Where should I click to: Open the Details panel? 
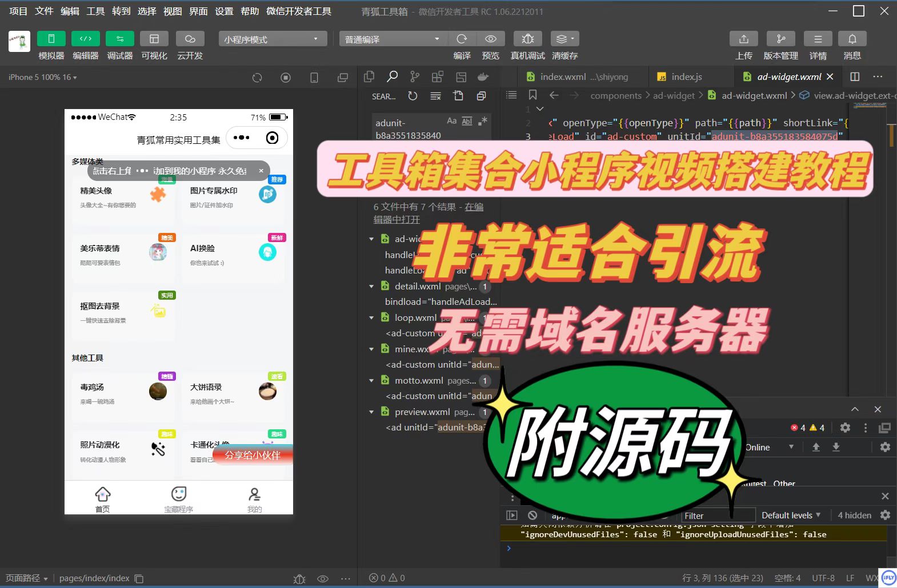tap(818, 39)
